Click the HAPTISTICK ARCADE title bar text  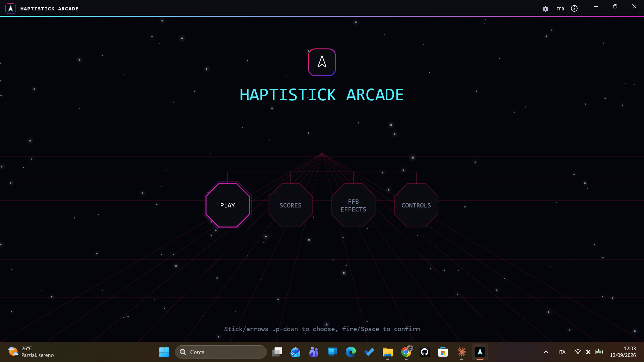(49, 9)
